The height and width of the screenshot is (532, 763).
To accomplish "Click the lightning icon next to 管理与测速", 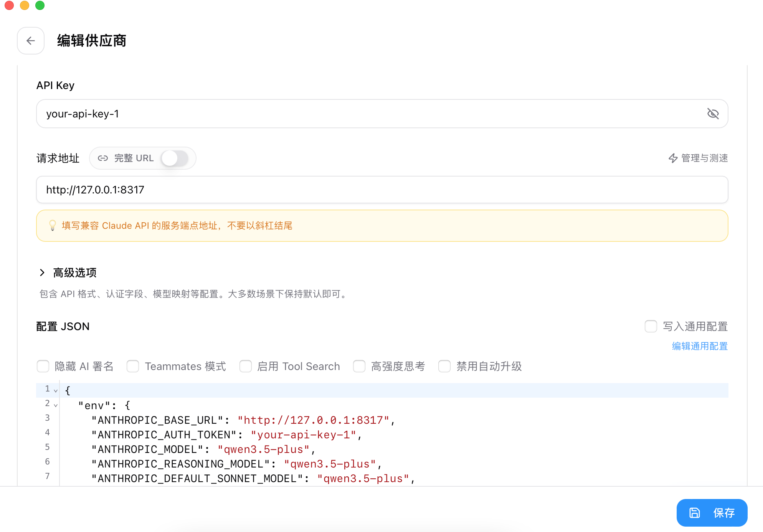I will tap(673, 158).
